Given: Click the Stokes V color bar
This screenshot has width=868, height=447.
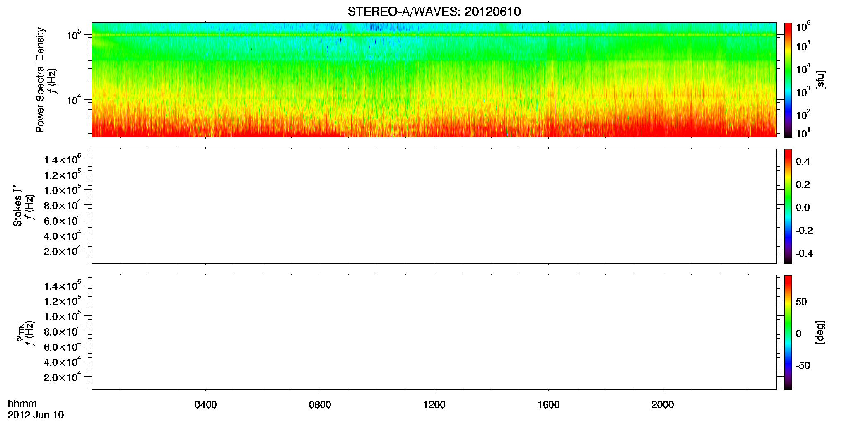Looking at the screenshot, I should tap(788, 206).
